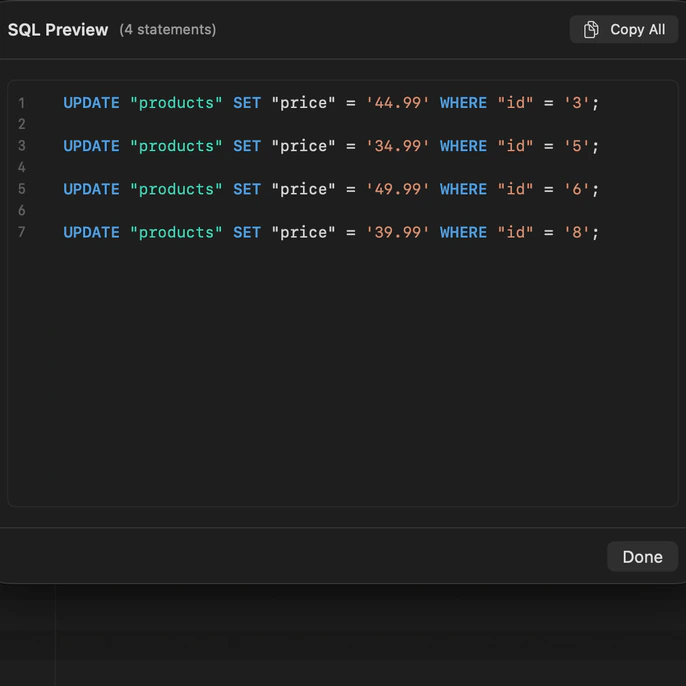The width and height of the screenshot is (686, 686).
Task: Click "products" table name on line 1
Action: [176, 103]
